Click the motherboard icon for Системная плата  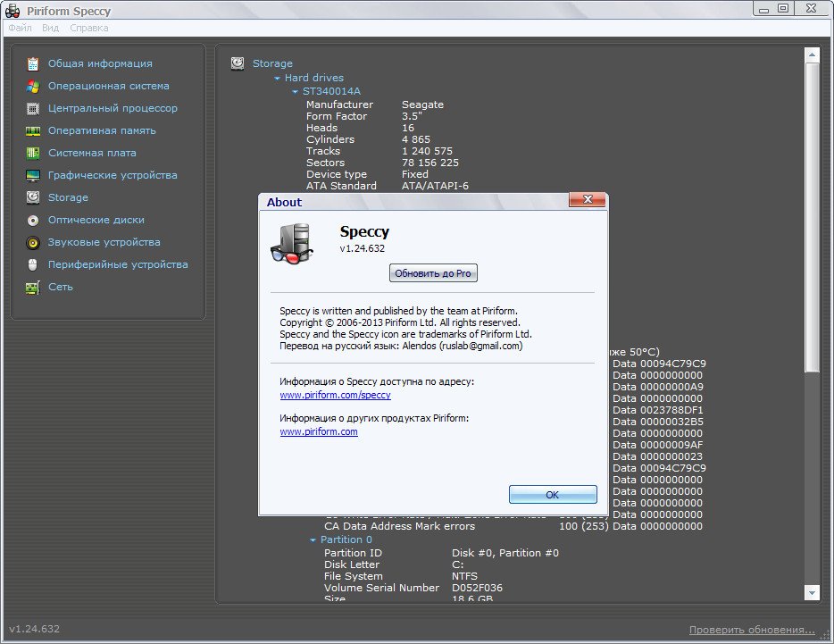(33, 154)
